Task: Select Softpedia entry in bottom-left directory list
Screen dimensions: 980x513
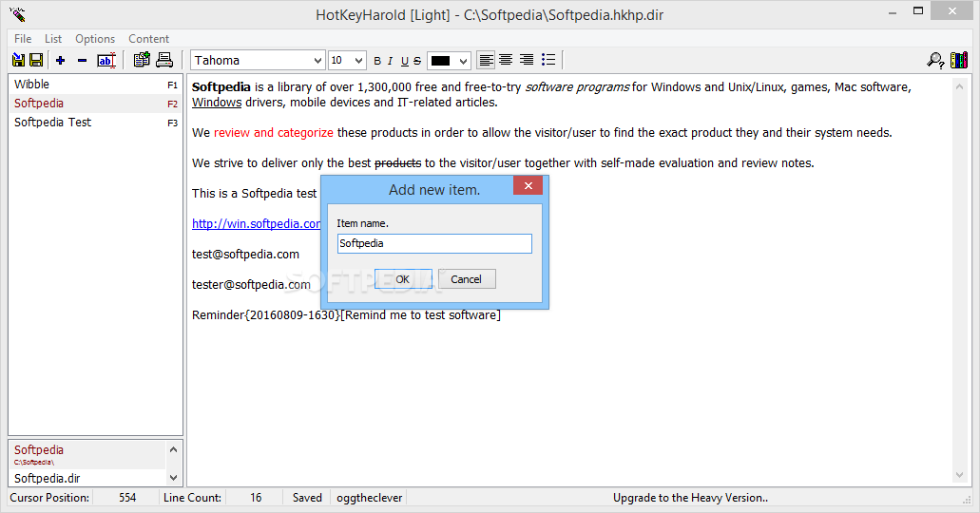Action: pyautogui.click(x=87, y=455)
